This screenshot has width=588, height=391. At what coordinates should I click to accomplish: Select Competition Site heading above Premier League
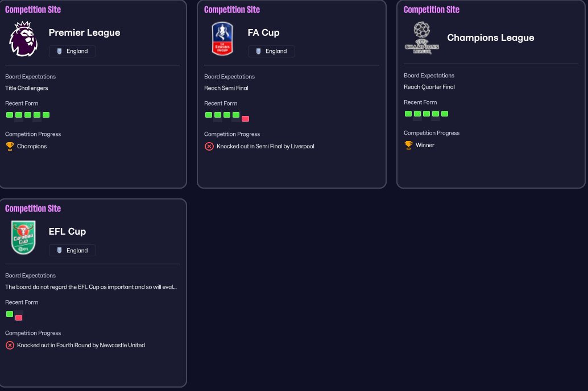[x=33, y=10]
